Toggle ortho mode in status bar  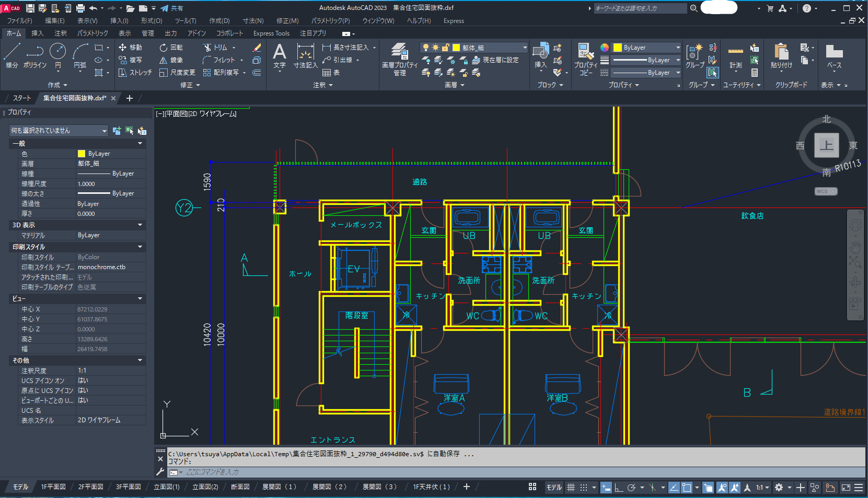click(x=619, y=487)
